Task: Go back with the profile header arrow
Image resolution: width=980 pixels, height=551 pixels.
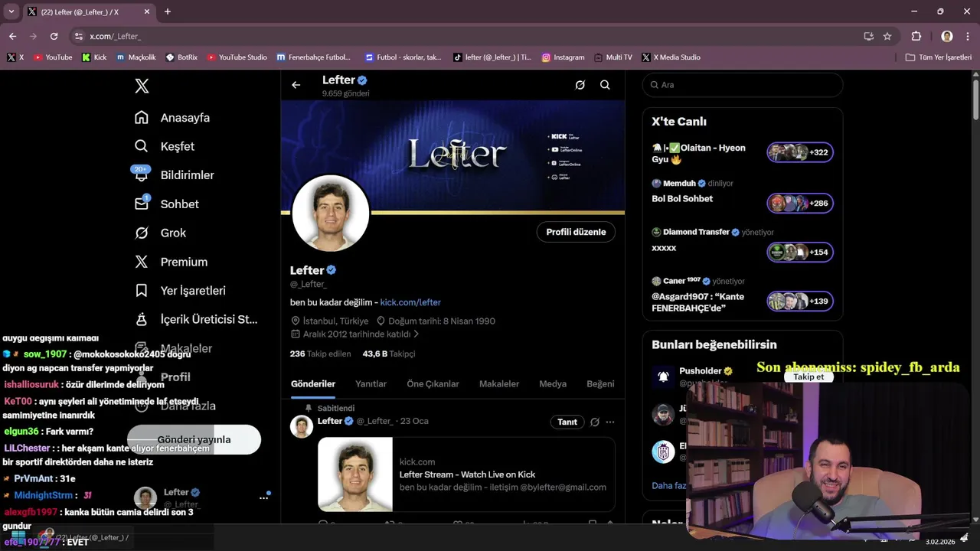Action: [x=296, y=85]
